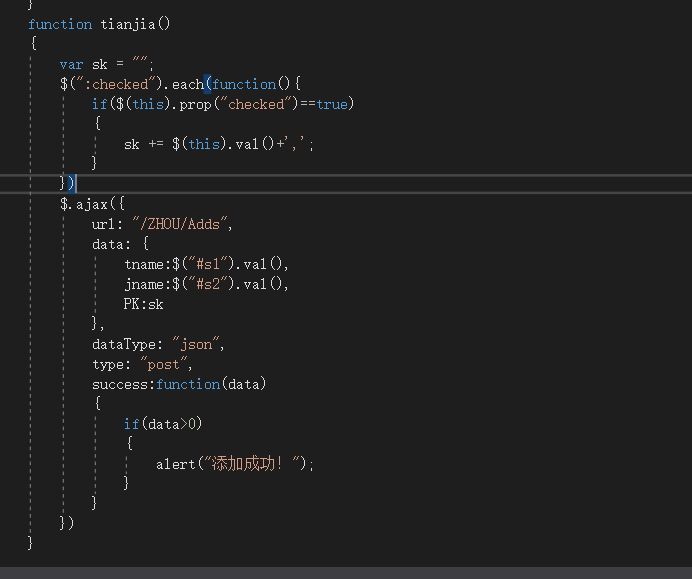Click the ":checked" selector string
The image size is (692, 579).
[x=116, y=84]
